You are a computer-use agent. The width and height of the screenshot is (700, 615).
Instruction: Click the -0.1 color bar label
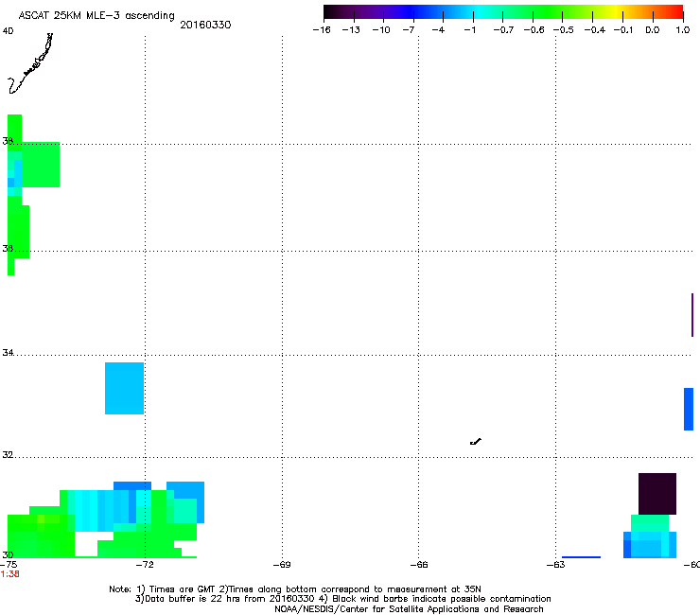click(623, 30)
